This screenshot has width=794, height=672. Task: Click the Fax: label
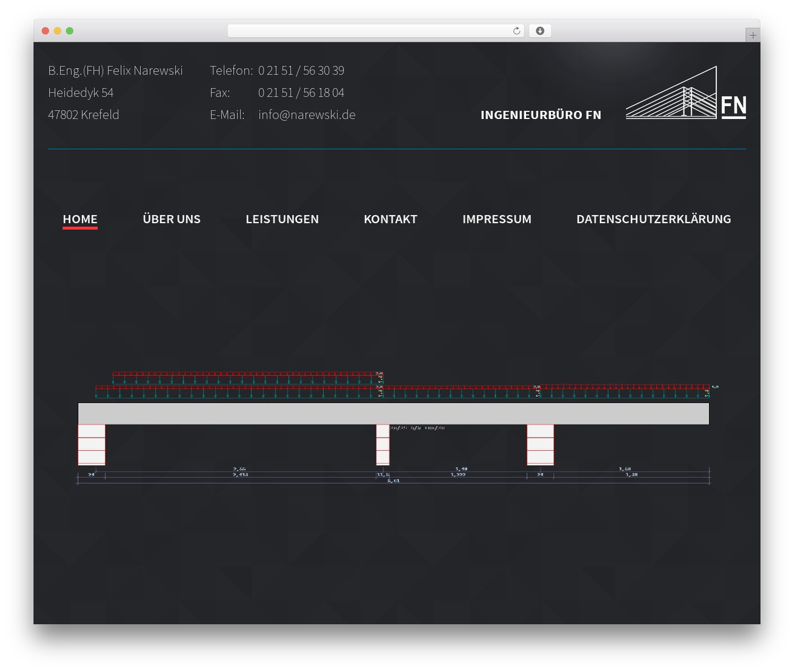point(220,93)
